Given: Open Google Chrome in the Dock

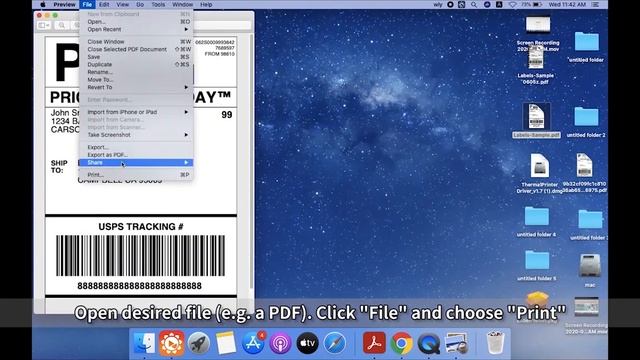Looking at the screenshot, I should click(402, 343).
